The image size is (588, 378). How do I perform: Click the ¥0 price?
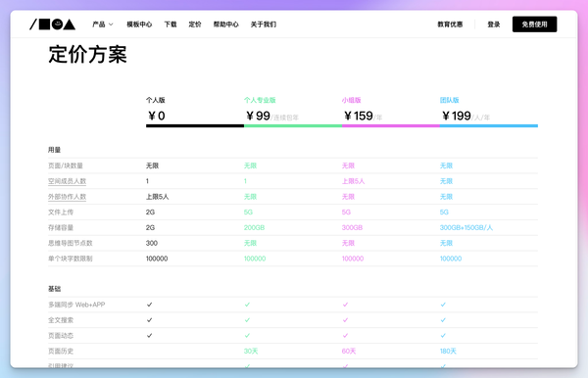[x=156, y=116]
